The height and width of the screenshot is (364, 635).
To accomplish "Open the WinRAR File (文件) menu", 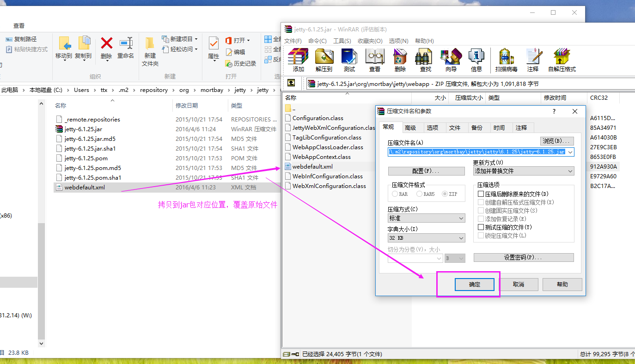I will click(x=293, y=41).
